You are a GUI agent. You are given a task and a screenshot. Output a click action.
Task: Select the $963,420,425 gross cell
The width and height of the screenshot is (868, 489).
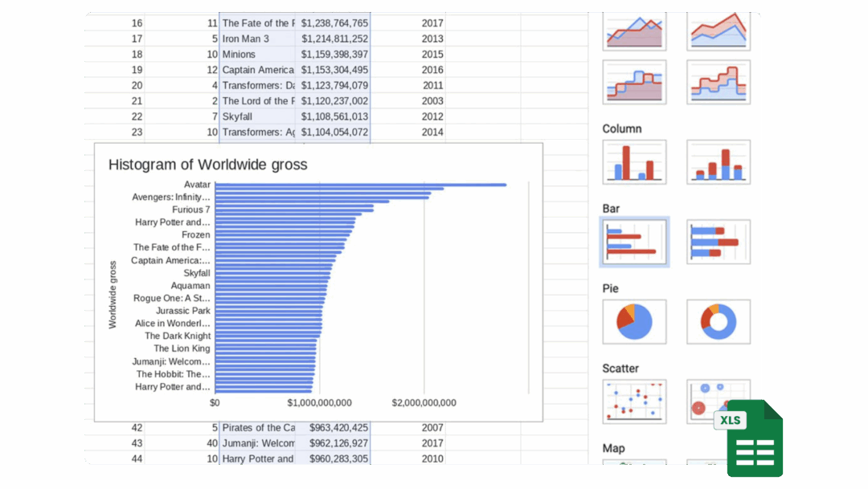pyautogui.click(x=333, y=428)
